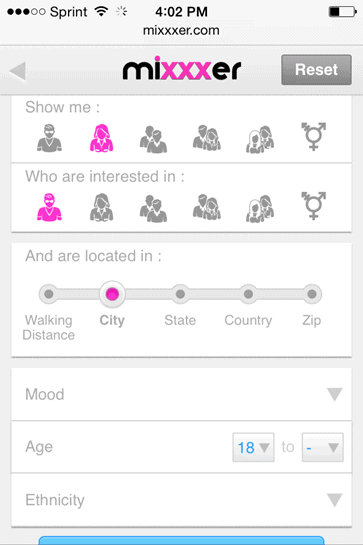Screen dimensions: 363x545
Task: Expand the Mood dropdown
Action: (182, 394)
